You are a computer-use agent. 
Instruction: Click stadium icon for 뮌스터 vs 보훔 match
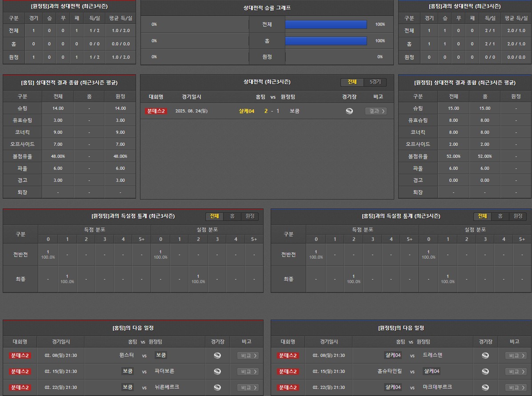pyautogui.click(x=217, y=356)
